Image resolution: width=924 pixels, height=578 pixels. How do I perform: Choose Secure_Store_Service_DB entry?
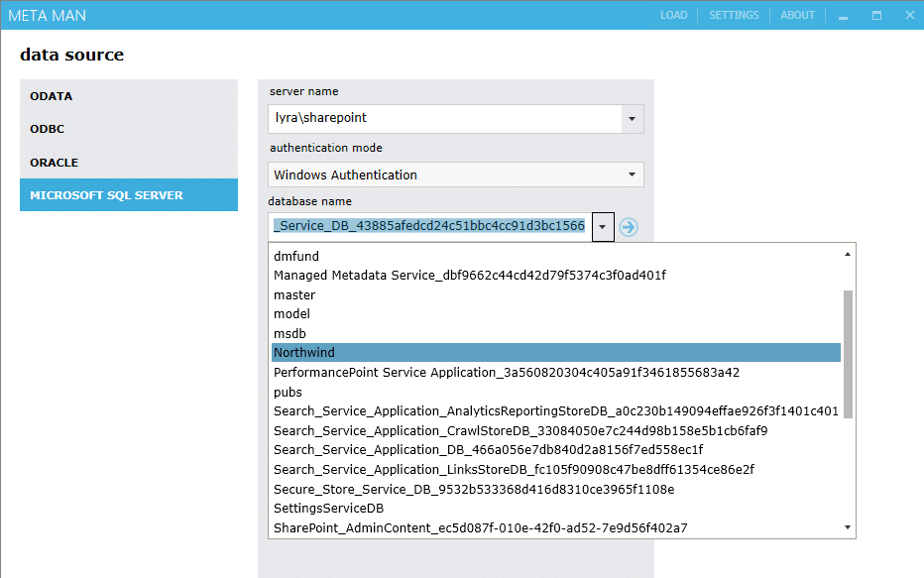tap(556, 489)
